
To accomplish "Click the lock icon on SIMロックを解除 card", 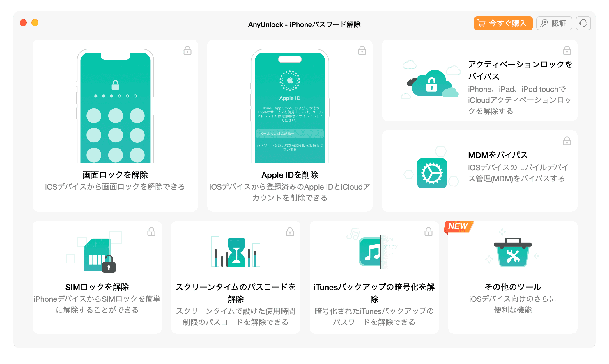I will [151, 232].
